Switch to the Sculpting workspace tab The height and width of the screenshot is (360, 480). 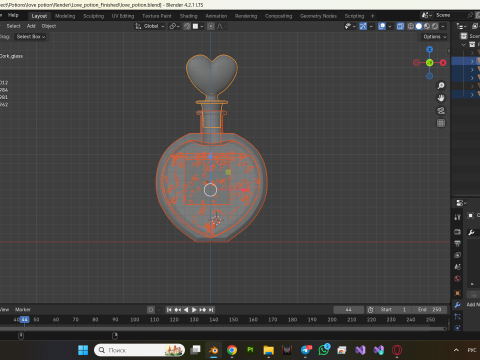94,16
